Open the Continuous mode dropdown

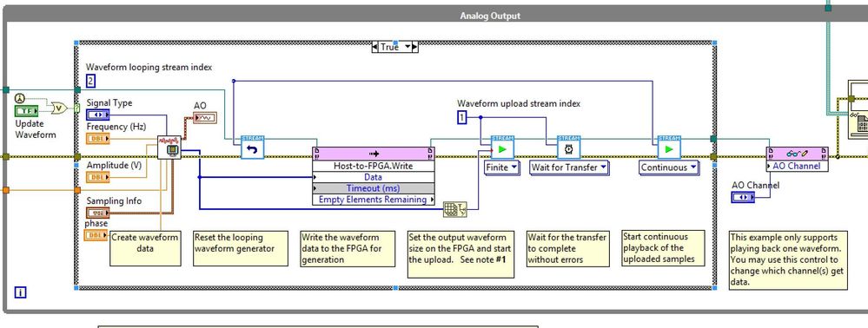(x=669, y=167)
